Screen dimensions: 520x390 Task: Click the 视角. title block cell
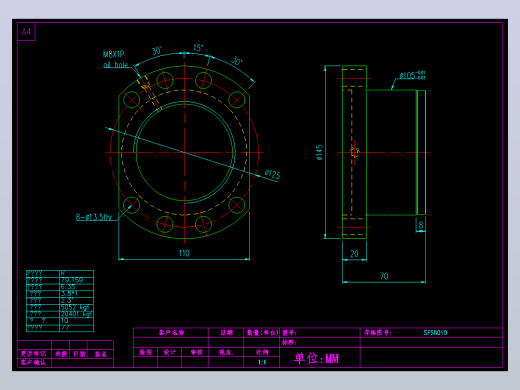[226, 352]
